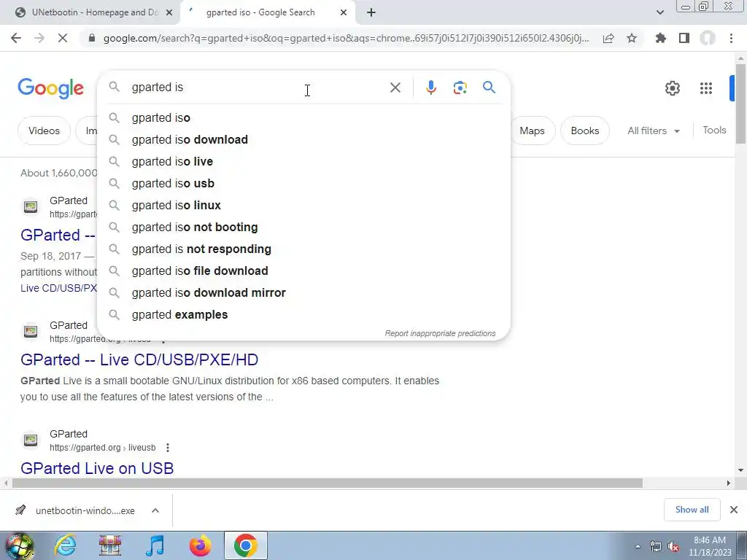The width and height of the screenshot is (747, 560).
Task: Select the Videos filter
Action: pos(44,131)
